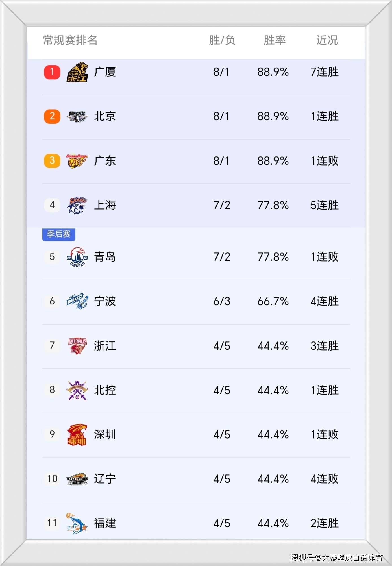The height and width of the screenshot is (566, 392).
Task: Open the 辽宁 team name link
Action: [x=105, y=479]
